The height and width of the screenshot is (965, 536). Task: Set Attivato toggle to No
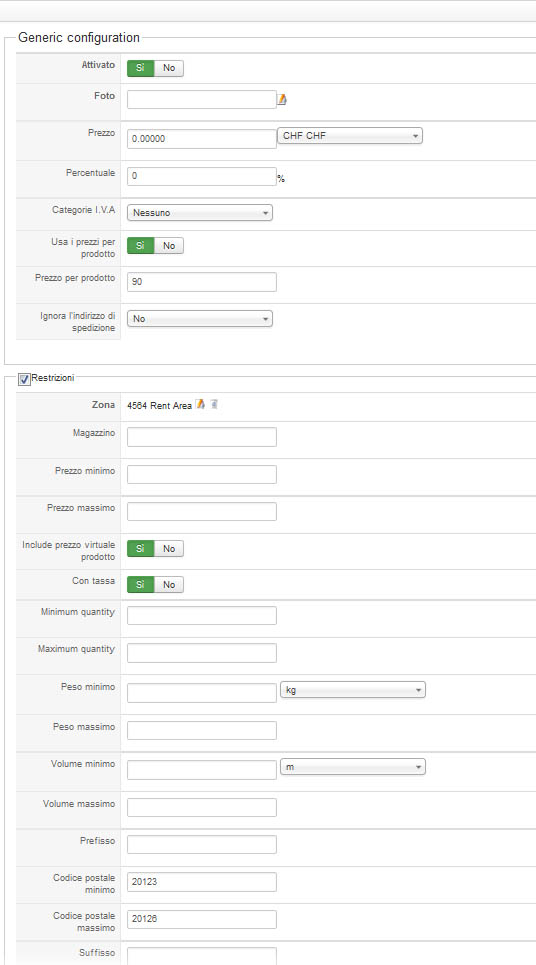point(169,68)
